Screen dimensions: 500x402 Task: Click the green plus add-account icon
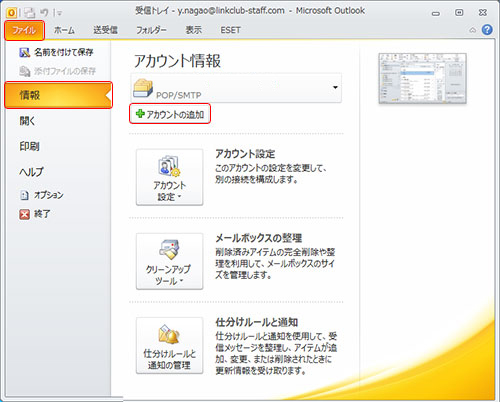[140, 114]
